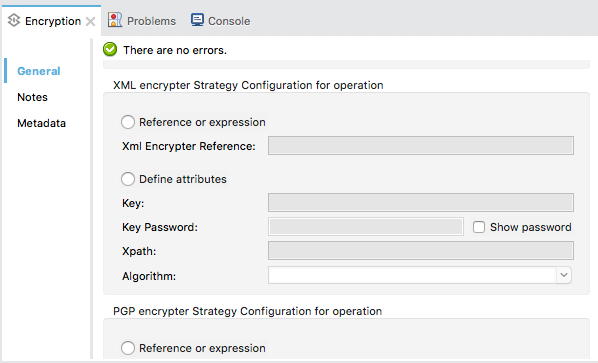Open the General section

click(x=39, y=71)
